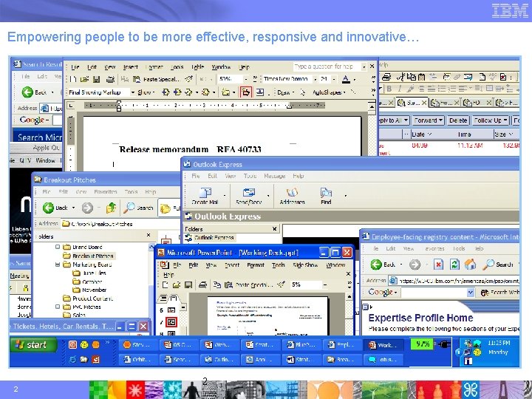The height and width of the screenshot is (399, 532).
Task: Open the Message menu in Outlook Express
Action: pyautogui.click(x=274, y=176)
